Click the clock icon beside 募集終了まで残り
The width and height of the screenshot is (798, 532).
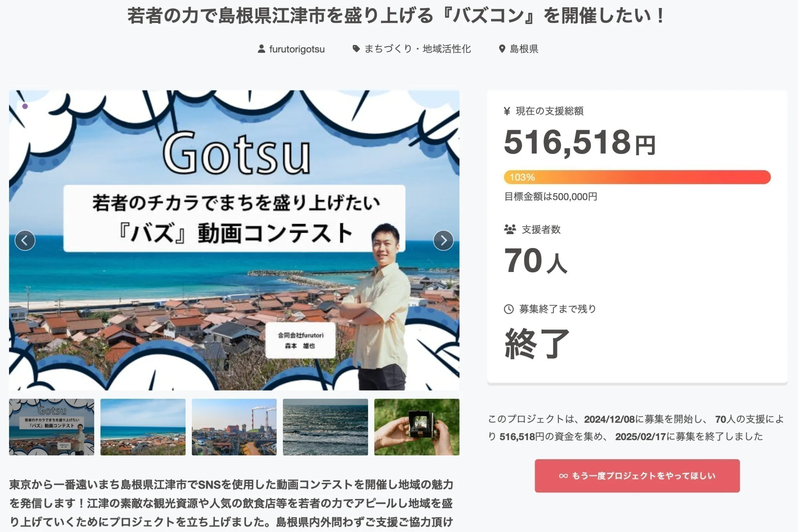coord(509,309)
